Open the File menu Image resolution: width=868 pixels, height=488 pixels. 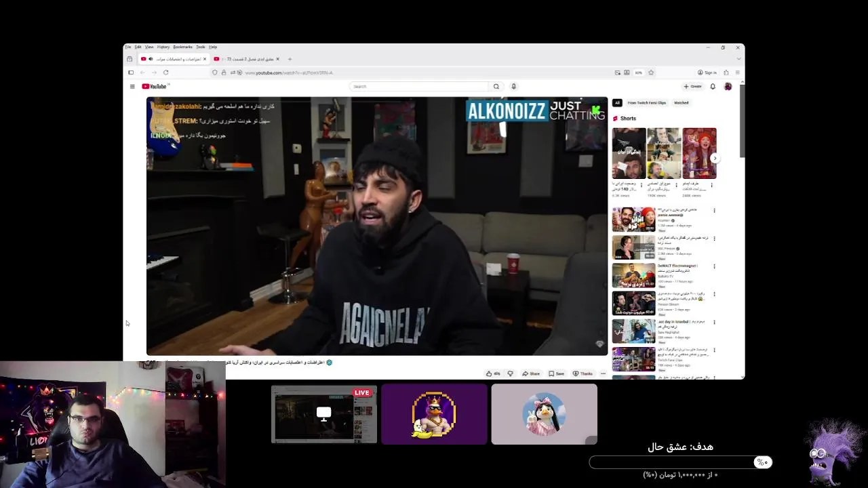coord(127,47)
